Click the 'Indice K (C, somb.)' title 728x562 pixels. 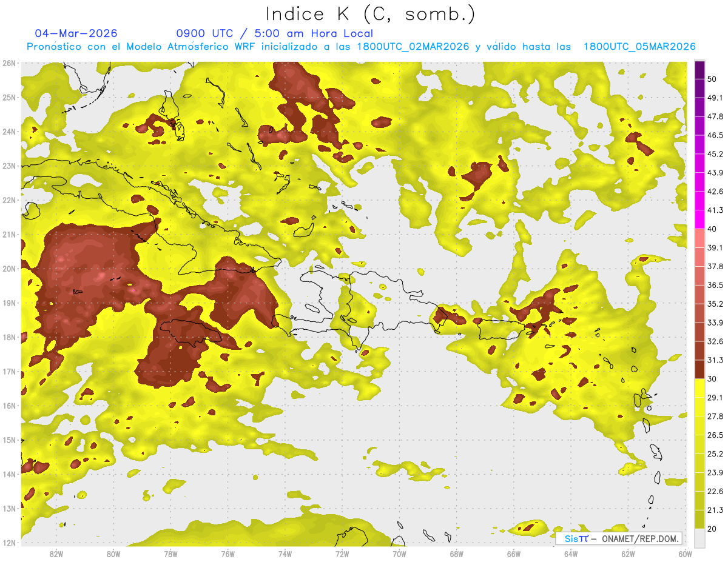(371, 14)
